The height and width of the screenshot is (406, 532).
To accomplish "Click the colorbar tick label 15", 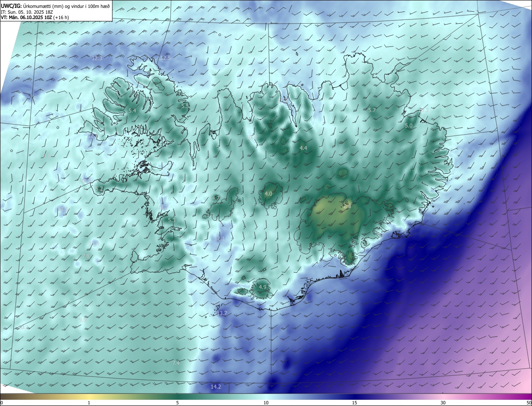I will 355,403.
